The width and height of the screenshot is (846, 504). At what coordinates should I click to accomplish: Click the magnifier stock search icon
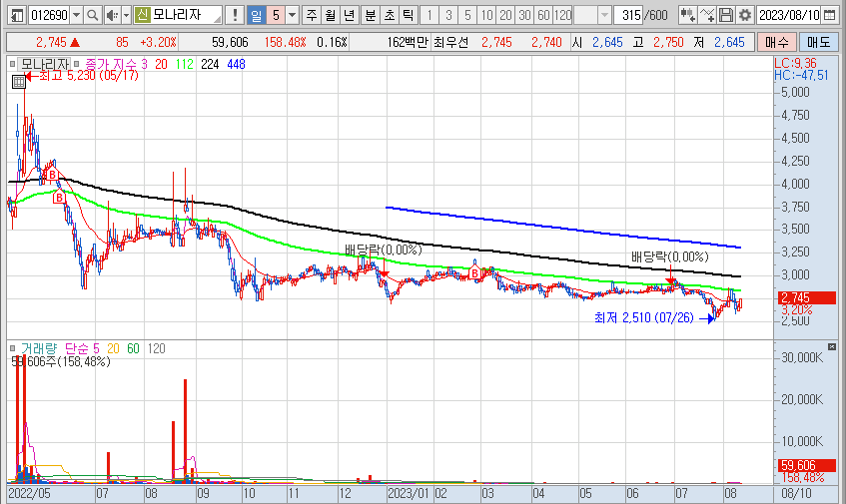(92, 15)
